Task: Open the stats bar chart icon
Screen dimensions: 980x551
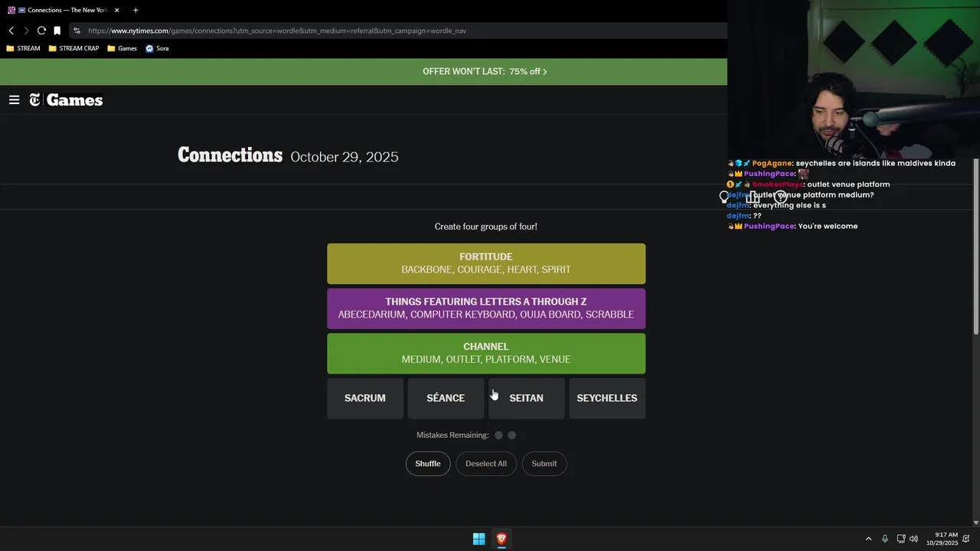Action: point(753,197)
